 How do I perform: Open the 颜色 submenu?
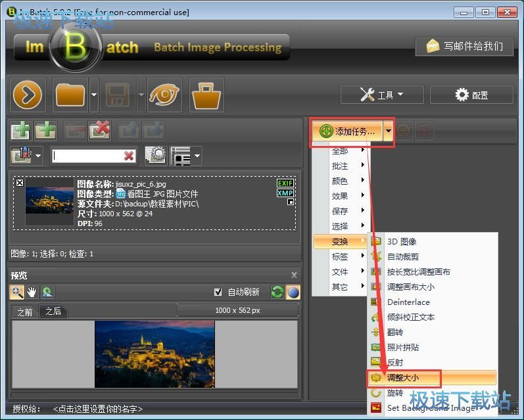pos(341,181)
